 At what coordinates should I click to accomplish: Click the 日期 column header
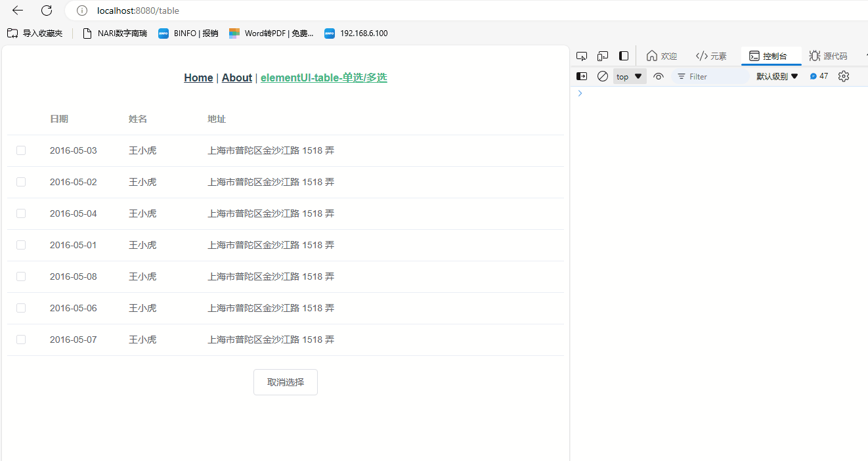[59, 119]
